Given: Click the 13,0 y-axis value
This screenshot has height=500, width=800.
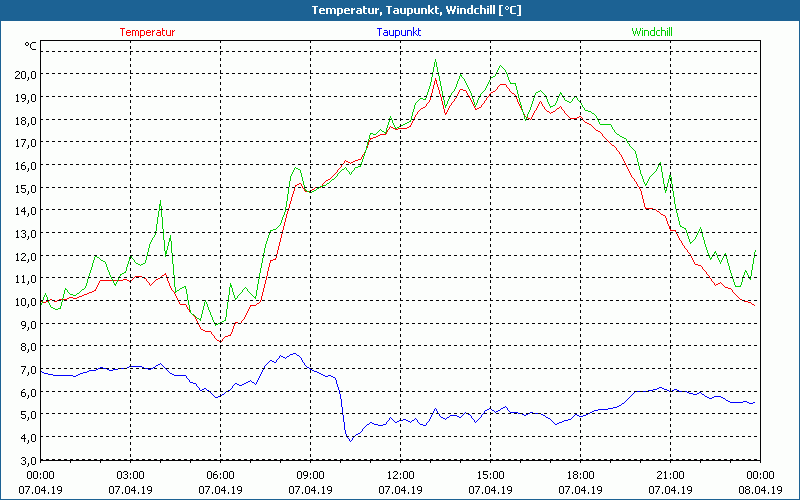Looking at the screenshot, I should [26, 234].
